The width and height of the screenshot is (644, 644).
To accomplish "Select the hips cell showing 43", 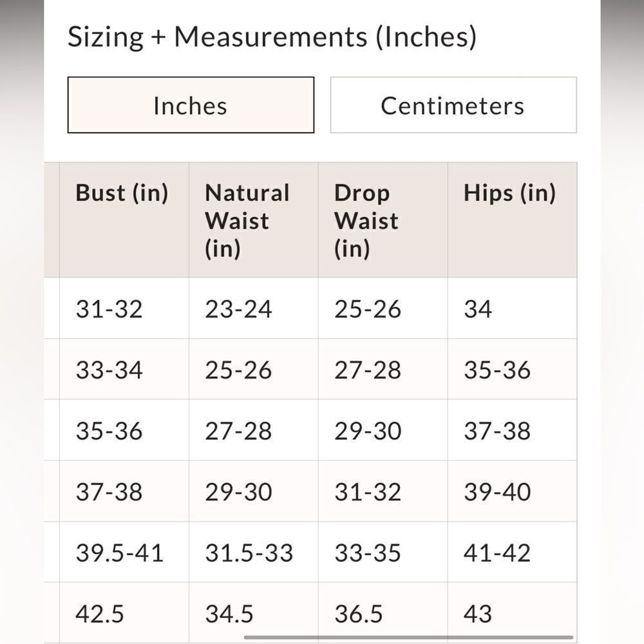I will coord(478,613).
